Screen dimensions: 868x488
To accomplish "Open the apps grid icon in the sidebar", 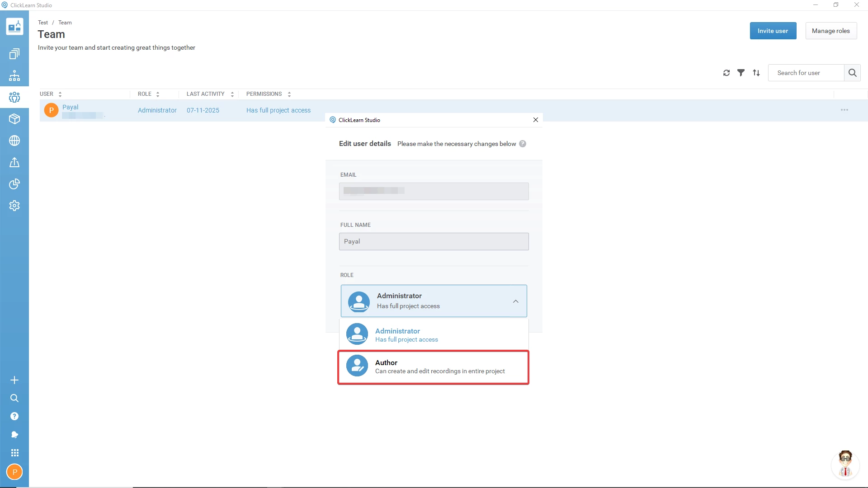I will (14, 453).
